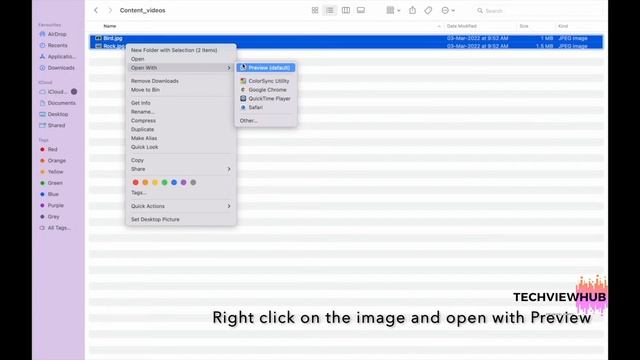
Task: Apply purple tag color in context menu
Action: 184,182
